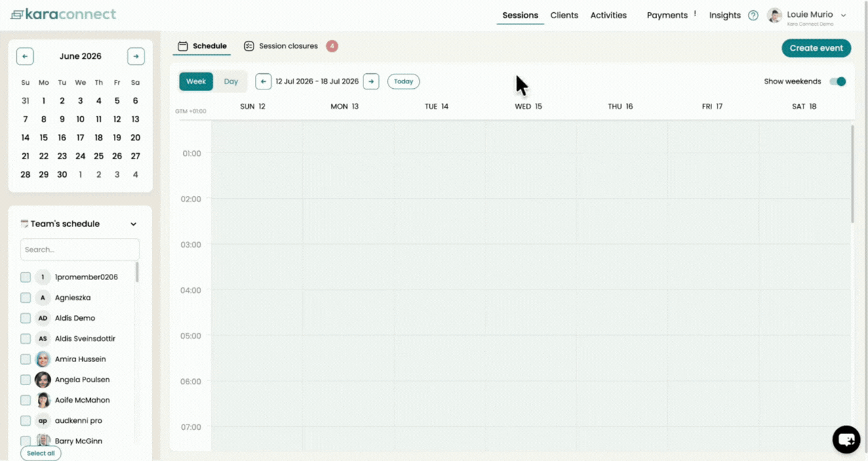Go to previous month in mini calendar
This screenshot has height=461, width=868.
[x=25, y=56]
